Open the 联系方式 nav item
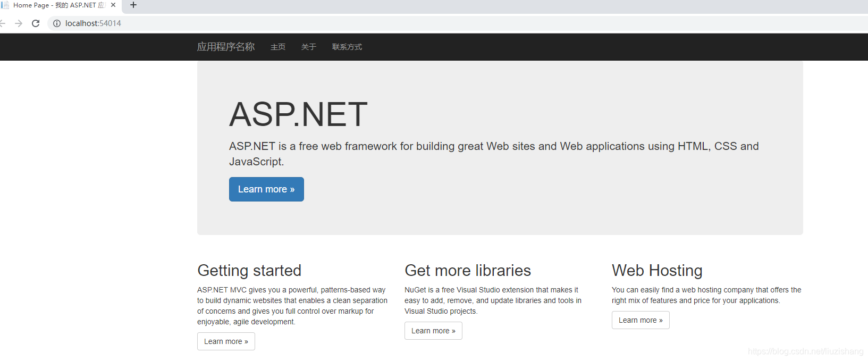 click(x=347, y=47)
